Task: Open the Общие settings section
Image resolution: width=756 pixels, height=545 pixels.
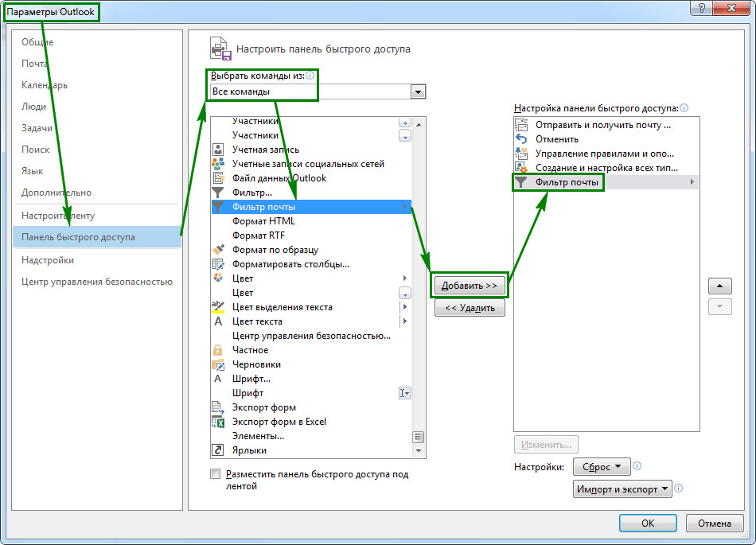Action: 37,42
